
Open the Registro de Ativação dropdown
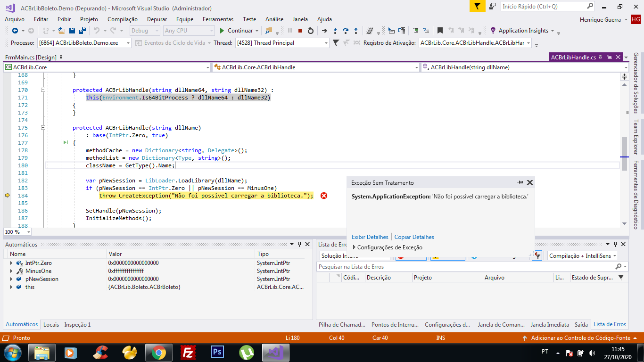click(528, 43)
